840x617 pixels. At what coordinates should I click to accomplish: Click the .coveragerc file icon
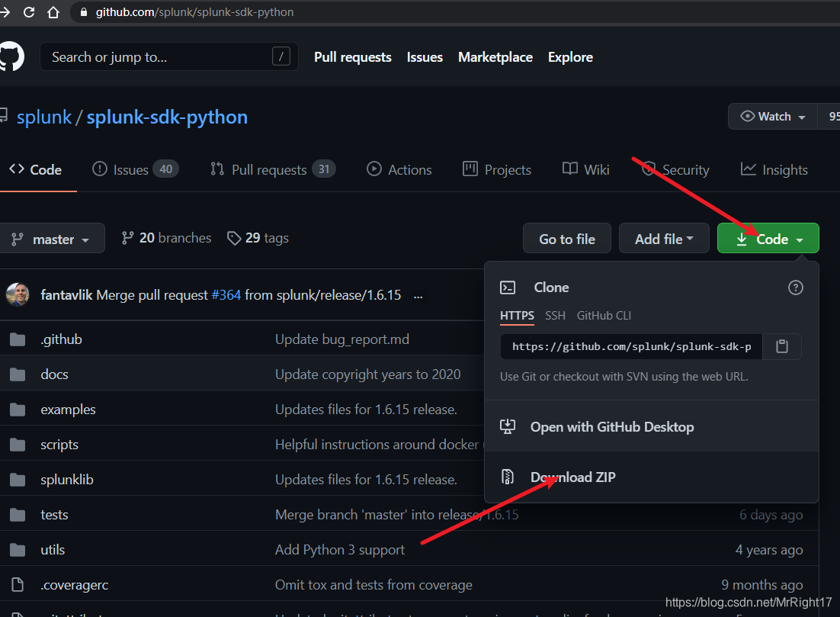(18, 585)
